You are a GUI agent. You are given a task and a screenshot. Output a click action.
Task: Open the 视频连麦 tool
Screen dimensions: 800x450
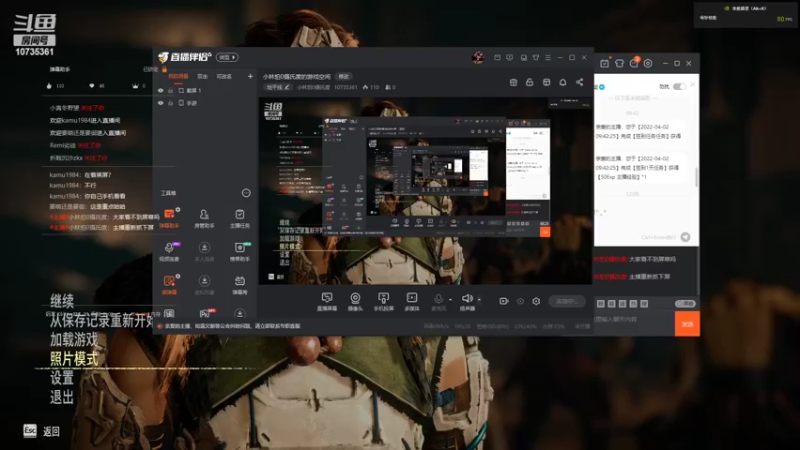pyautogui.click(x=169, y=252)
